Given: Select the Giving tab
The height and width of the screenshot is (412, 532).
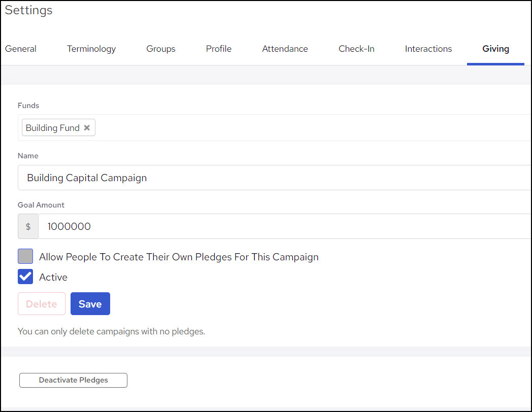Looking at the screenshot, I should click(495, 49).
